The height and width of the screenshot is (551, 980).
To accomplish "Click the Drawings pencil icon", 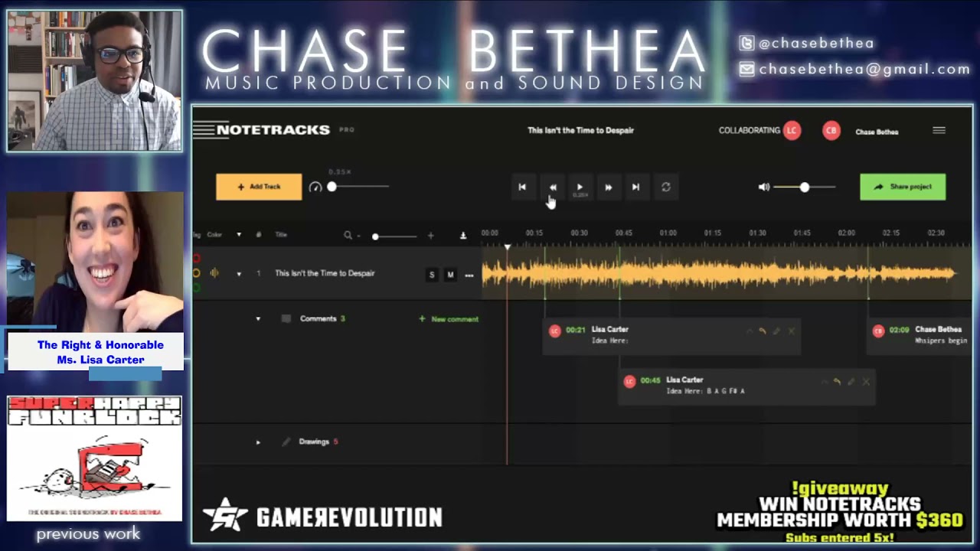I will pyautogui.click(x=286, y=442).
